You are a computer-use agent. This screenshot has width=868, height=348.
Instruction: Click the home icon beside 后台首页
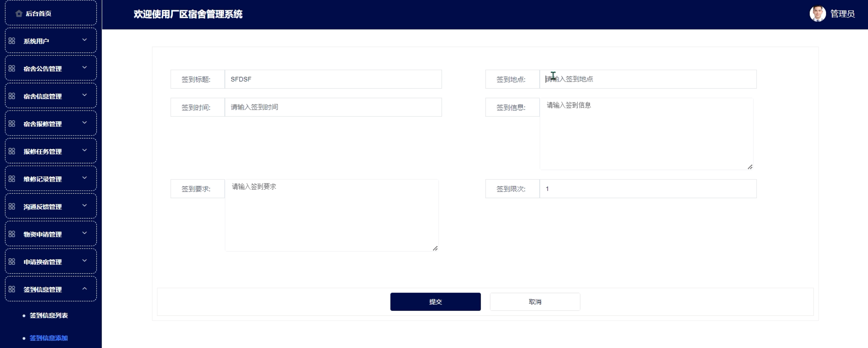click(19, 14)
